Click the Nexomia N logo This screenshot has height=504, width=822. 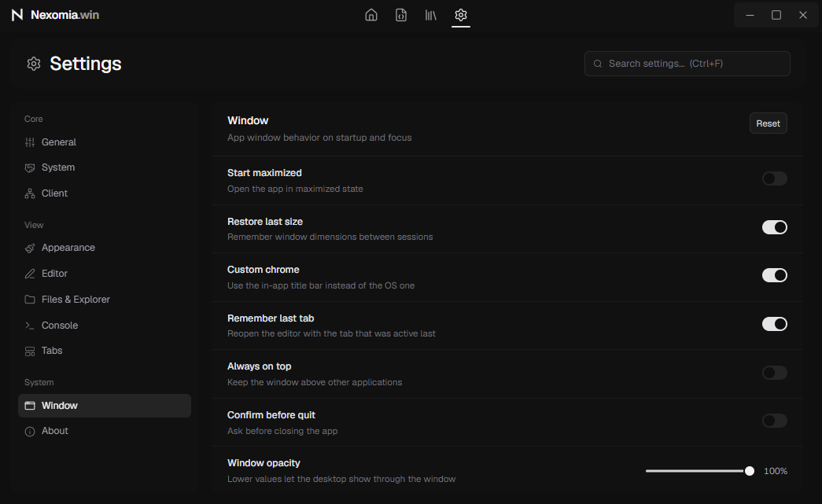pyautogui.click(x=17, y=15)
